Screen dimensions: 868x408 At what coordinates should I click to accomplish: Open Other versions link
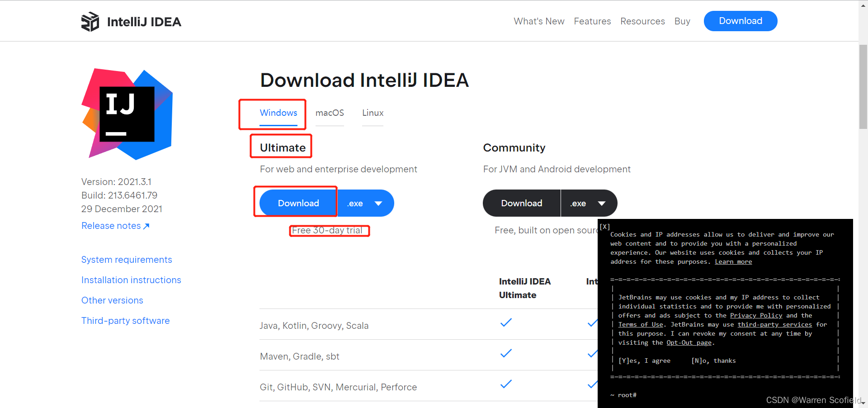(112, 300)
